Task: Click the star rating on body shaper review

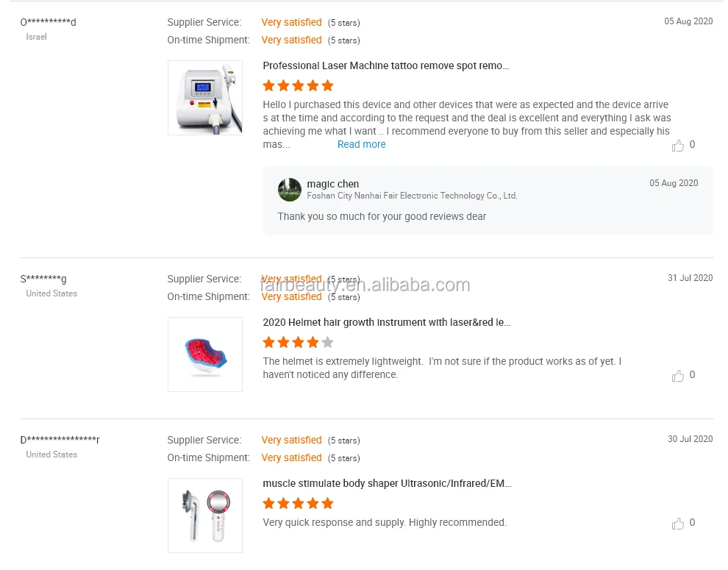Action: (298, 503)
